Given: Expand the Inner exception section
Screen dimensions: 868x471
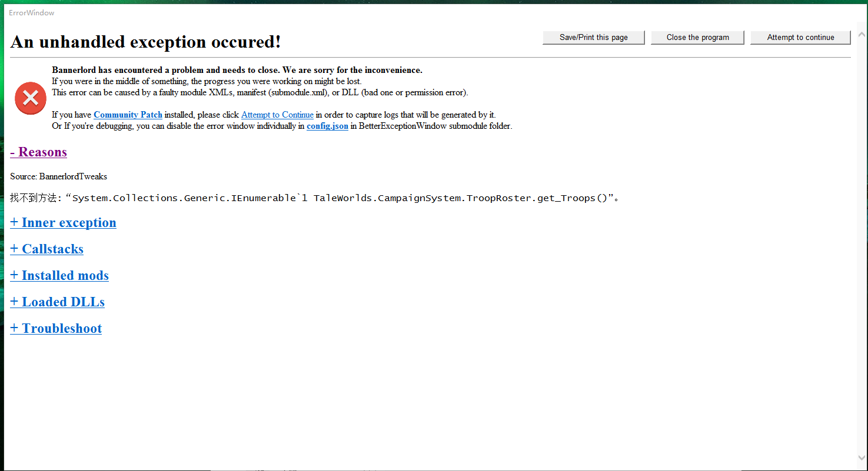Looking at the screenshot, I should pos(63,223).
